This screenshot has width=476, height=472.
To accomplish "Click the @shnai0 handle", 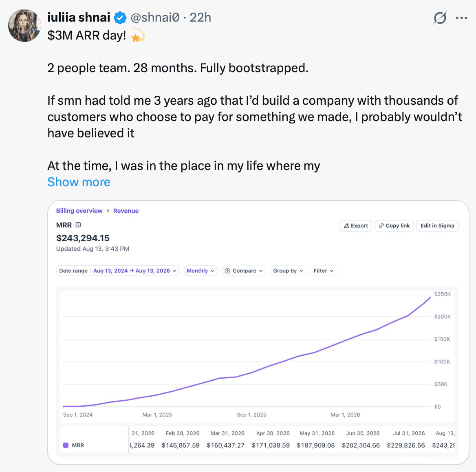I will 155,18.
